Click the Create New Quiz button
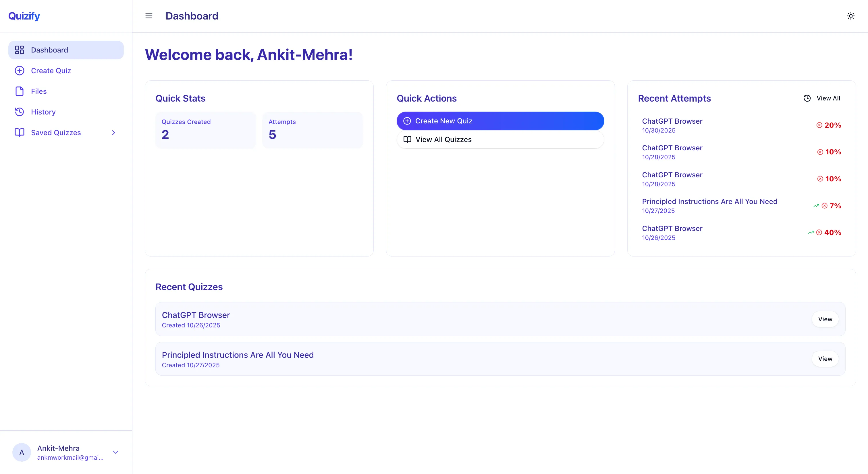The image size is (868, 474). point(500,121)
